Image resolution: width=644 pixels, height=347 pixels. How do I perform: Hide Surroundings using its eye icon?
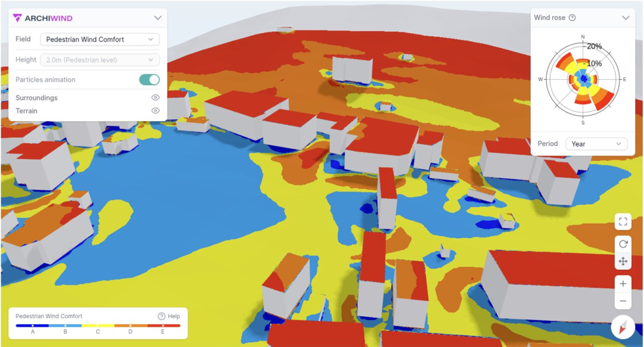155,98
